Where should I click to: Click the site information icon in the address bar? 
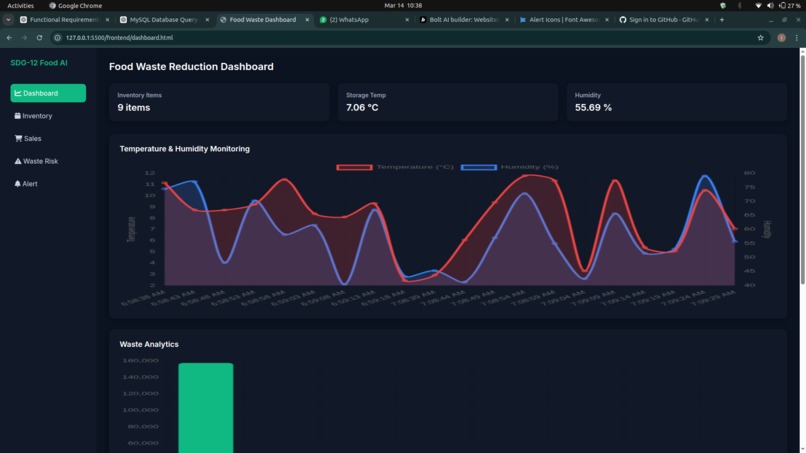click(x=58, y=38)
